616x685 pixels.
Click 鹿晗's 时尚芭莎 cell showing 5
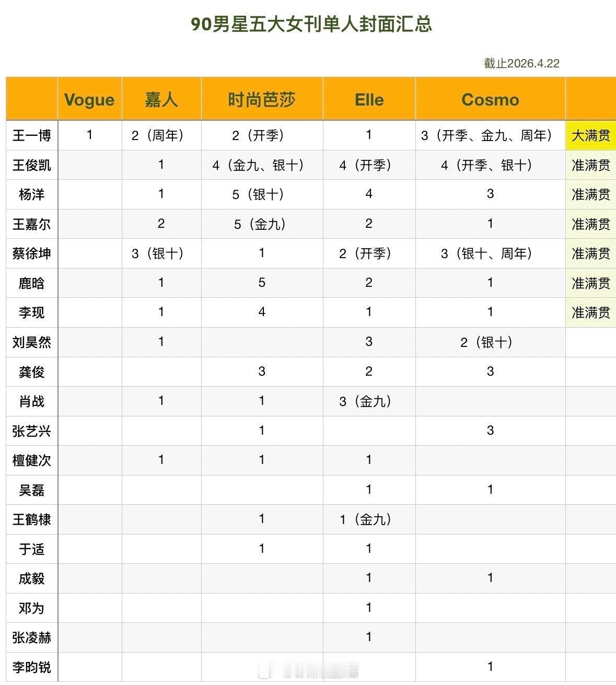[x=262, y=283]
